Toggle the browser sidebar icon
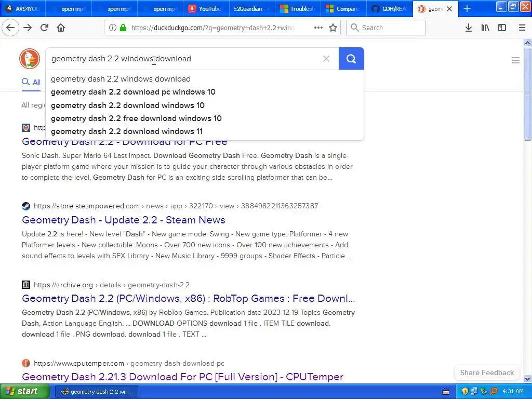Screen dimensions: 532x399 [502, 28]
